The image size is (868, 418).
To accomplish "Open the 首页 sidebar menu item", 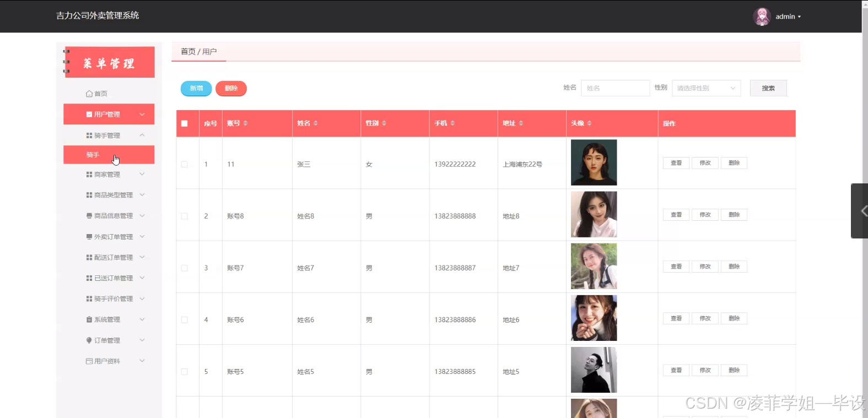I will [109, 94].
